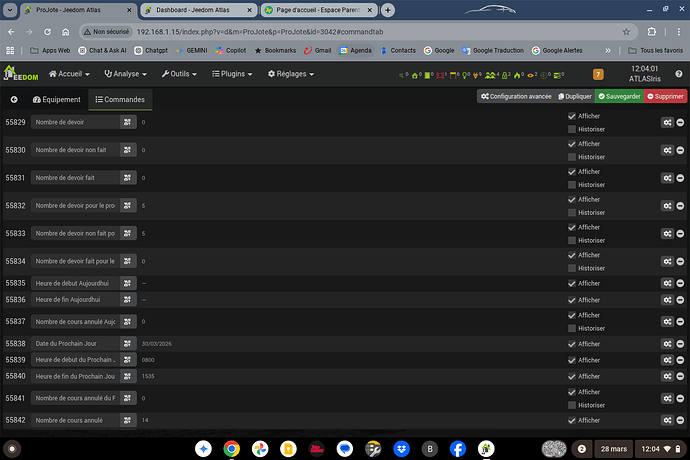Uncheck Afficher for command 55829
The width and height of the screenshot is (690, 460).
pos(572,116)
